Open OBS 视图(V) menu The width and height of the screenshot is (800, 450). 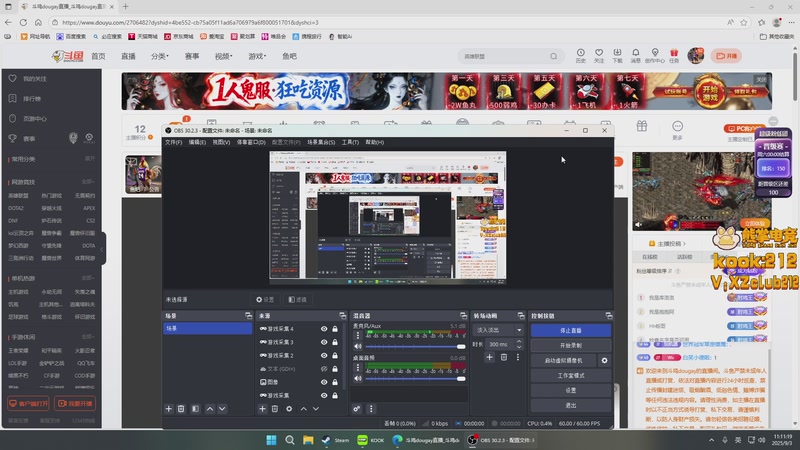pos(221,142)
